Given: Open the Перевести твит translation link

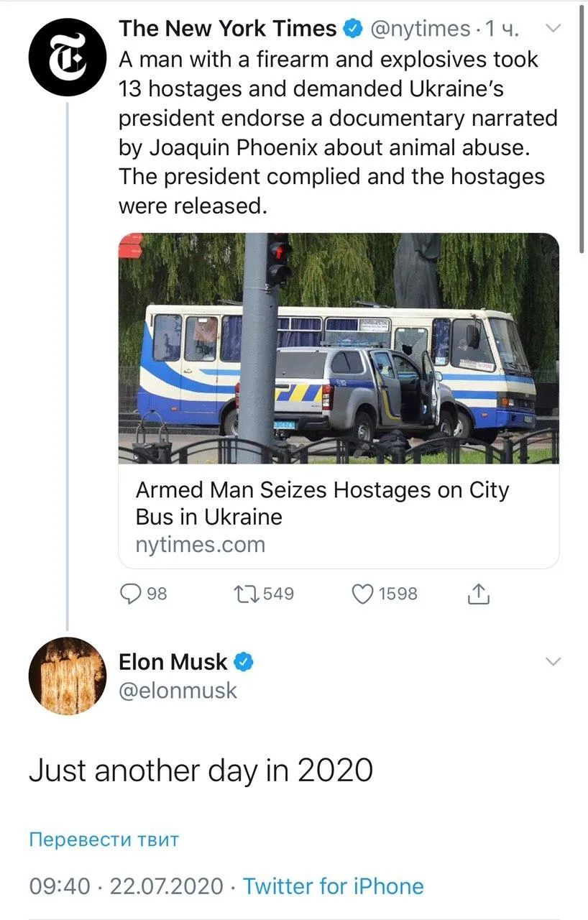Looking at the screenshot, I should (104, 839).
